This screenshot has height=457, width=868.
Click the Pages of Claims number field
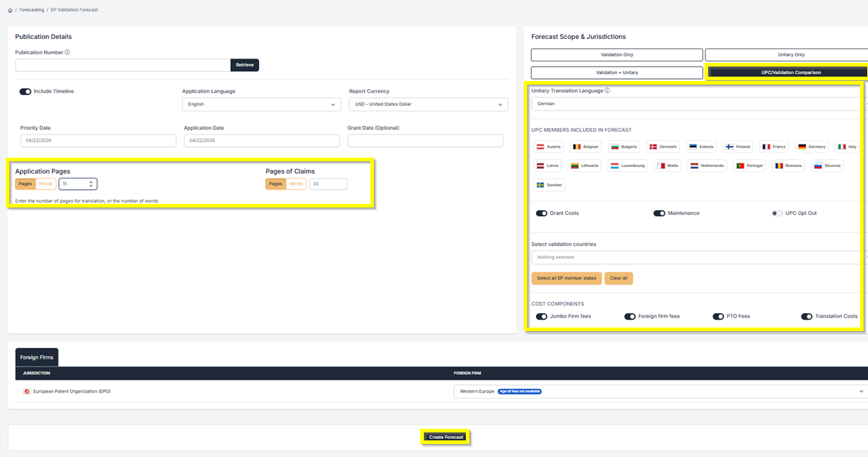point(328,184)
